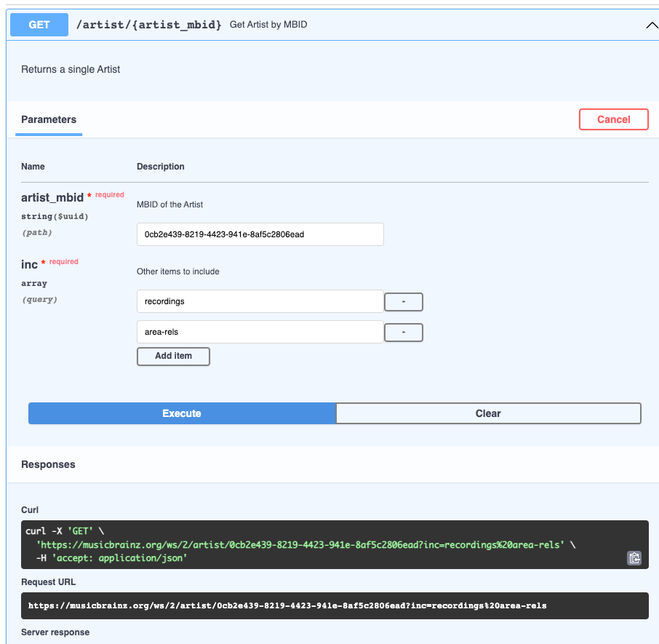Screen dimensions: 659x644
Task: Click 'MBID of the Artist' description
Action: coord(169,204)
